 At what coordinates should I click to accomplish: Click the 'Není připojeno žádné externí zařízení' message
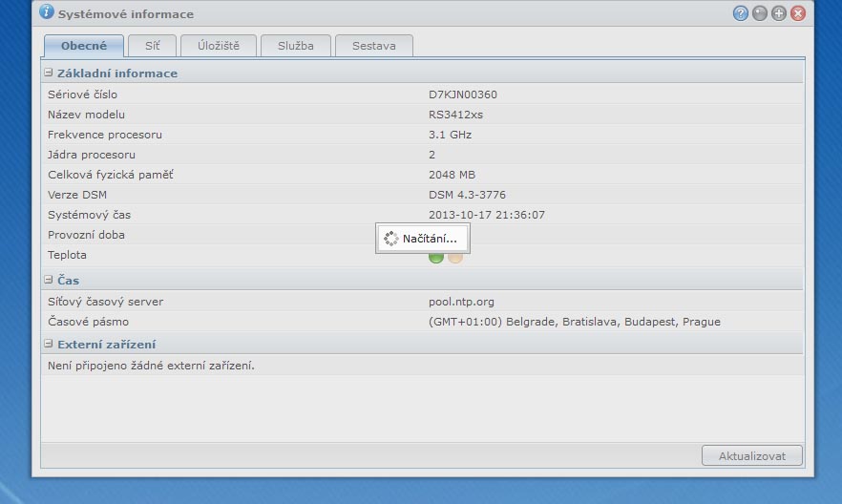point(151,366)
